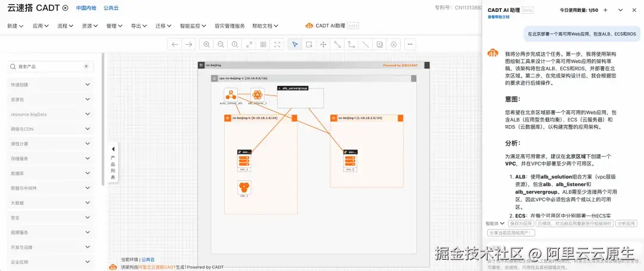The image size is (644, 271).
Task: Expand the 网络与CDN category
Action: coord(50,129)
